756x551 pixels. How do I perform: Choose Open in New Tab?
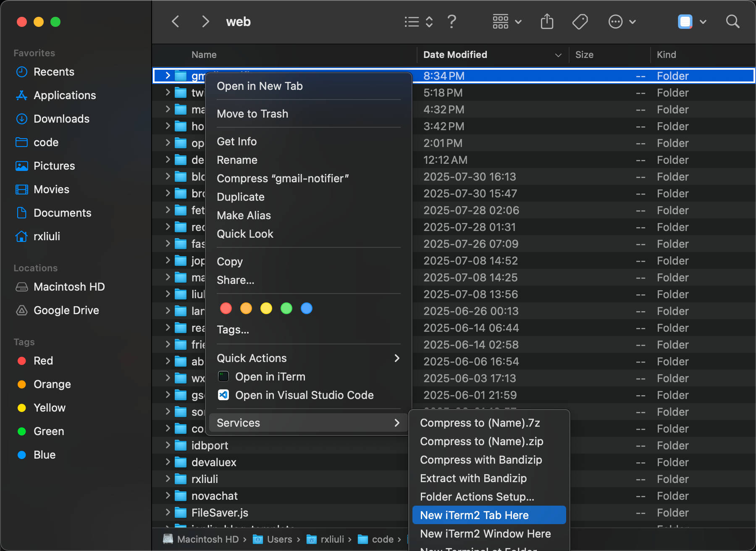coord(308,86)
